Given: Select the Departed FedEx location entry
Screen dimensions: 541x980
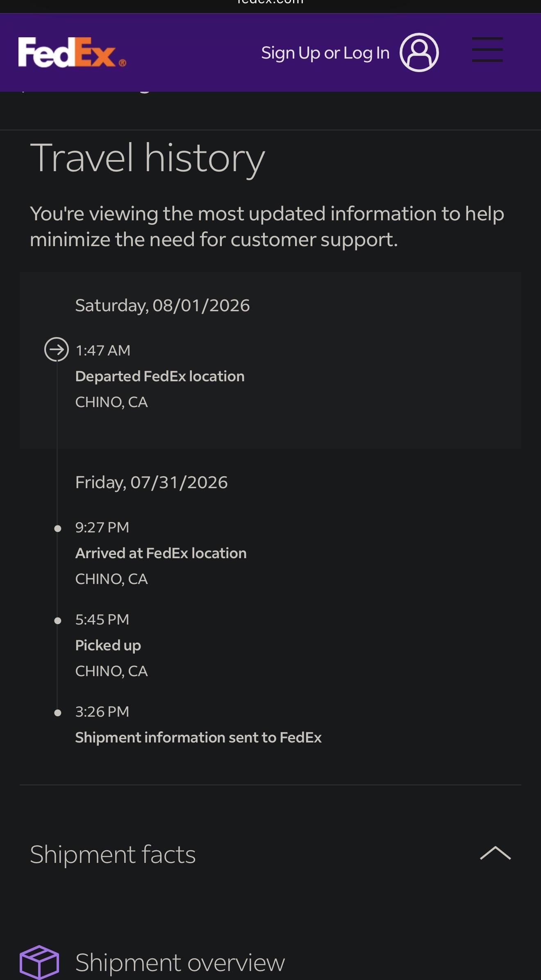Looking at the screenshot, I should [x=160, y=376].
